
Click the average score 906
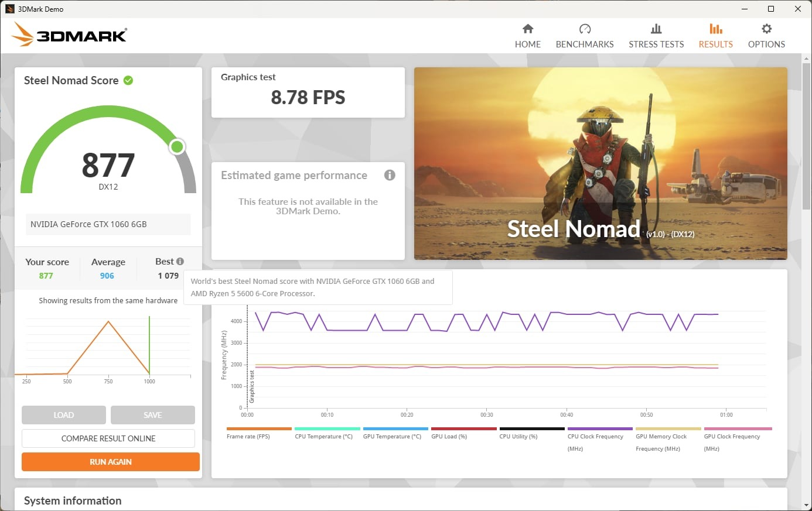click(x=107, y=276)
